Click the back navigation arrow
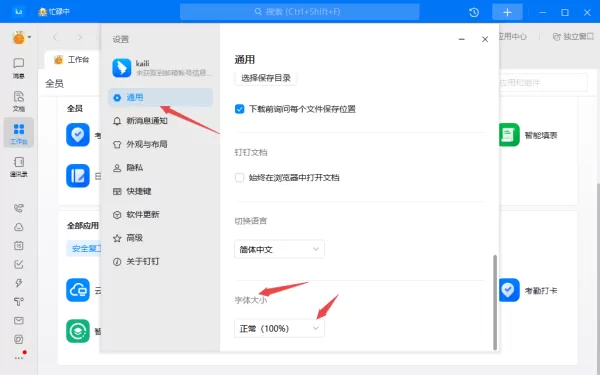The image size is (600, 375). point(55,37)
